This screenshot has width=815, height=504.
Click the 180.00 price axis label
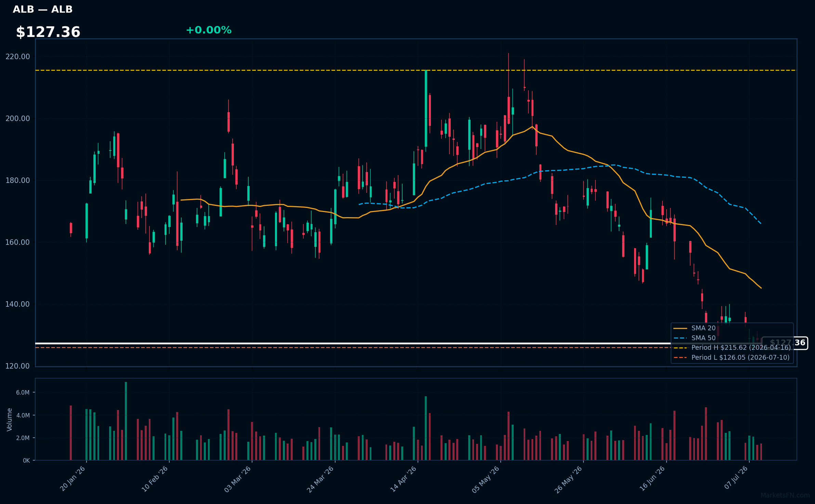click(x=18, y=181)
